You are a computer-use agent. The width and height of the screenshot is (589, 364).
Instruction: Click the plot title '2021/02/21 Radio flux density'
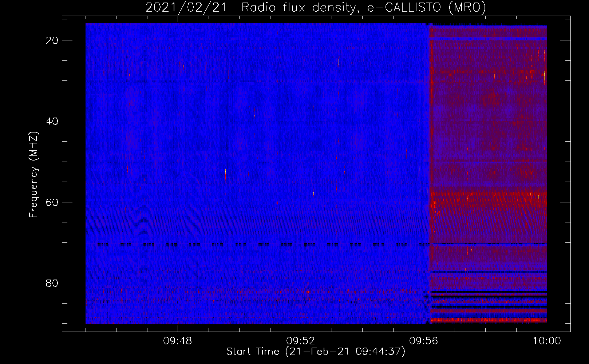tap(316, 8)
